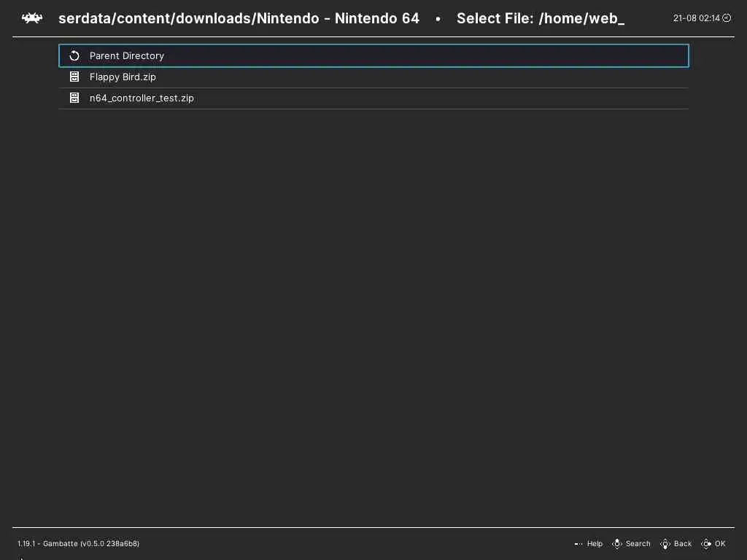747x560 pixels.
Task: Click the 1.19.1 - Gambatte version text
Action: tap(79, 544)
